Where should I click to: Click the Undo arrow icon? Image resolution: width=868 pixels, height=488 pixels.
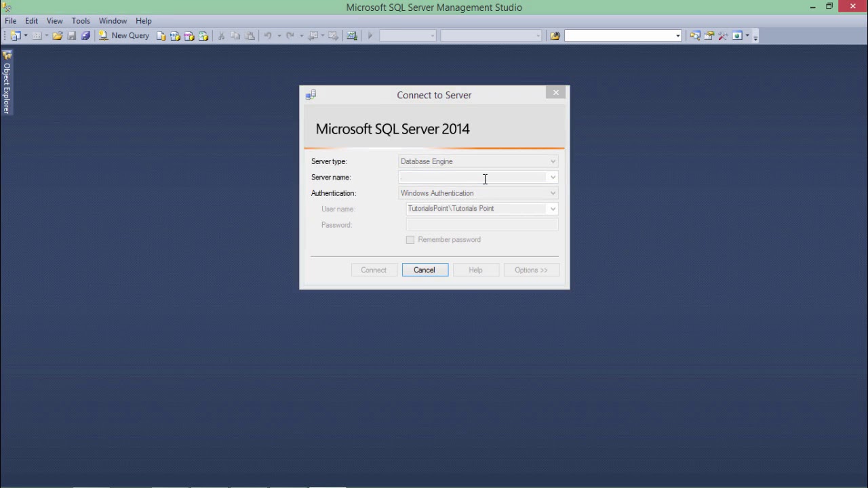point(268,36)
